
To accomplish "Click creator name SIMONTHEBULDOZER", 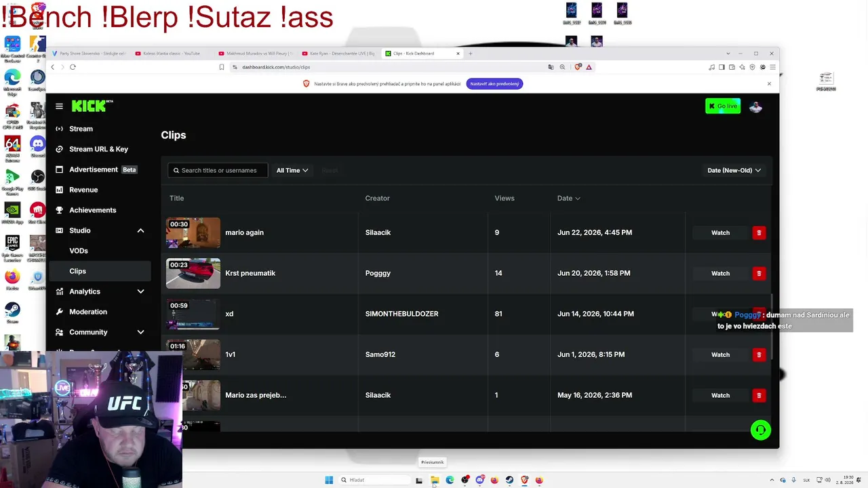I will click(x=401, y=314).
